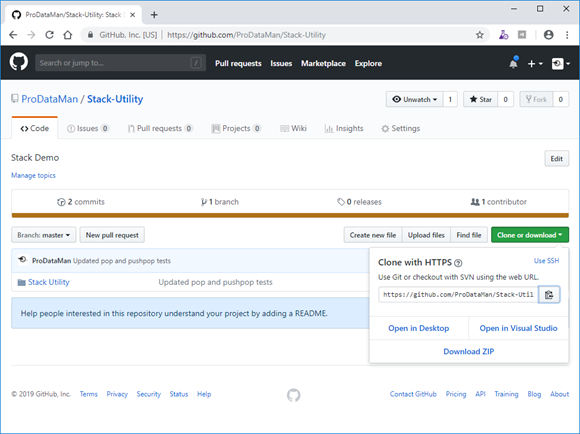Click Download ZIP
The width and height of the screenshot is (580, 434).
tap(469, 351)
